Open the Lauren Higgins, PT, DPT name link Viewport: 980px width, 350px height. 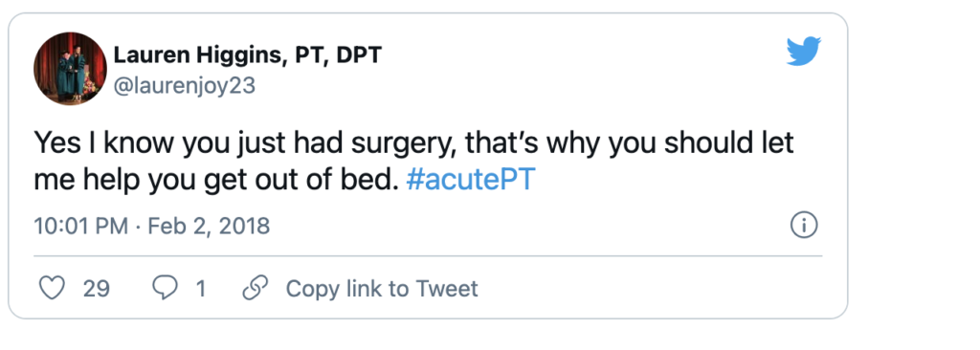pos(248,56)
